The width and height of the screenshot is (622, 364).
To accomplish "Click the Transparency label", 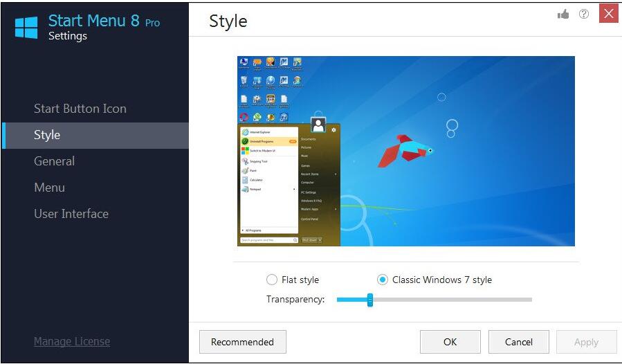I will click(295, 300).
